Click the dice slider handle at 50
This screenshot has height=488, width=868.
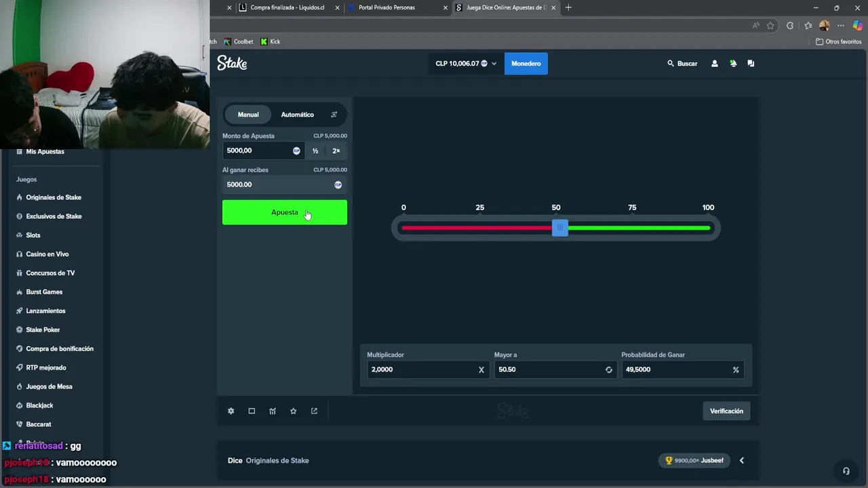559,228
